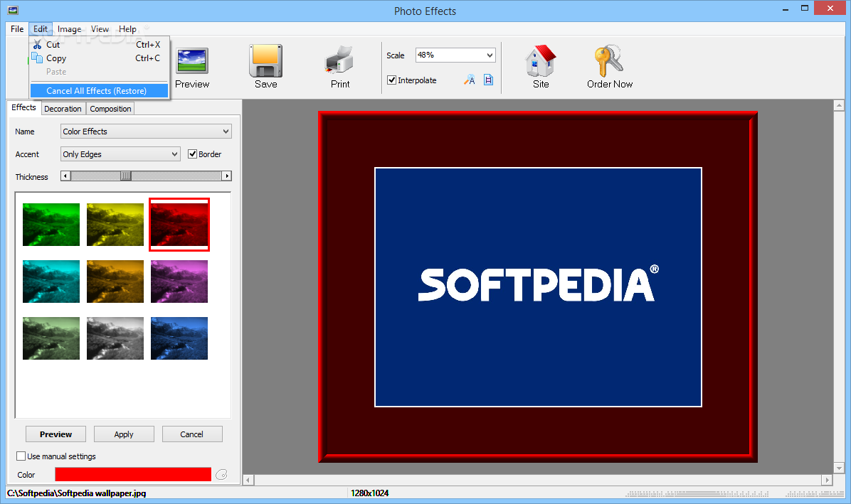This screenshot has width=851, height=504.
Task: Open the Scale percentage dropdown
Action: (x=455, y=55)
